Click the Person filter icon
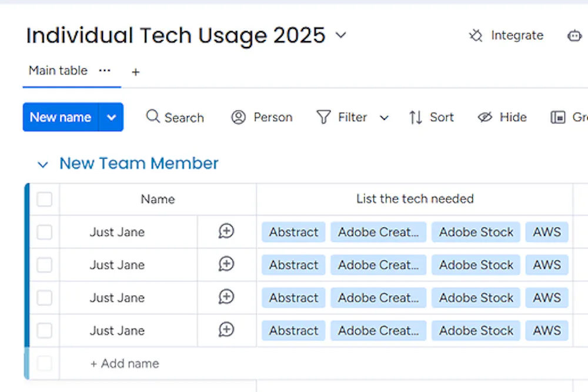This screenshot has height=392, width=588. coord(238,117)
